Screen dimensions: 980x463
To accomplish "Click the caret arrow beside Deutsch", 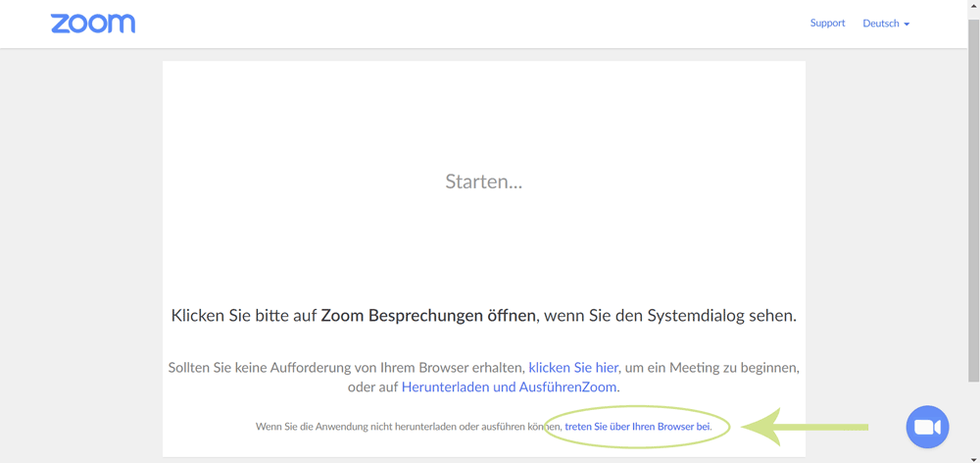I will click(x=906, y=25).
